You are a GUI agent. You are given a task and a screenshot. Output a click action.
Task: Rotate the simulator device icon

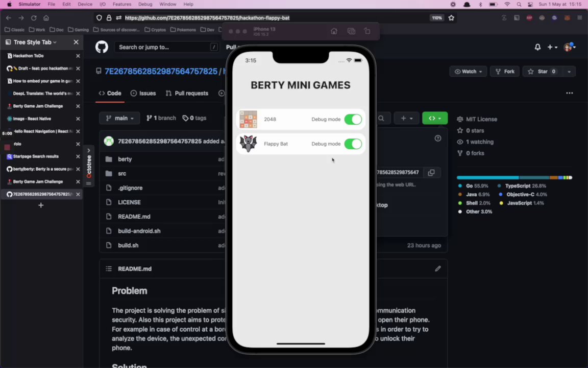coord(367,31)
